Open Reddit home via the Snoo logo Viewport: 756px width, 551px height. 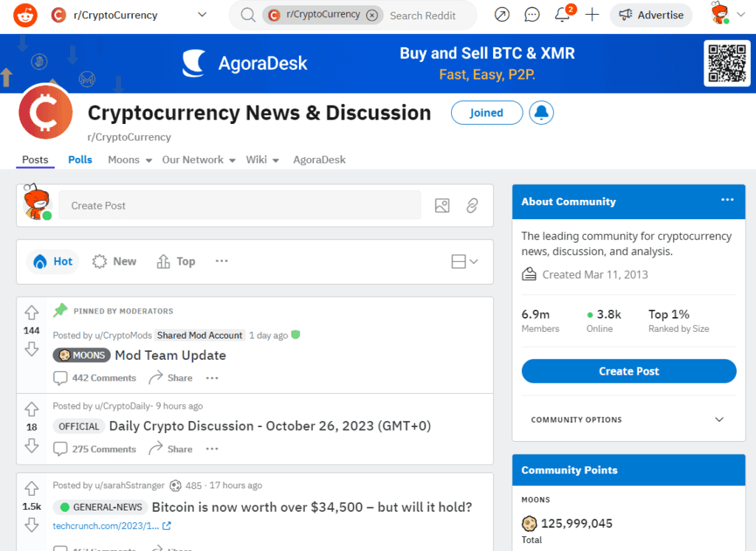pyautogui.click(x=25, y=15)
